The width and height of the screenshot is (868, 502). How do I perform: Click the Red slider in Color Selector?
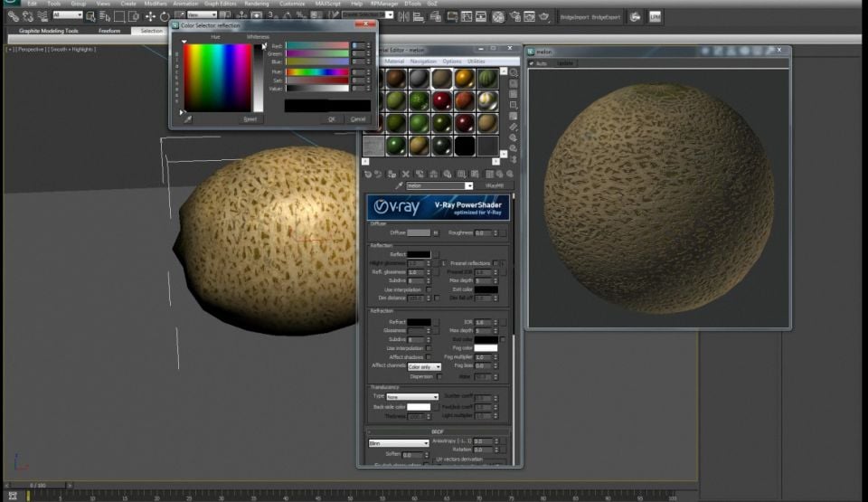pos(317,46)
